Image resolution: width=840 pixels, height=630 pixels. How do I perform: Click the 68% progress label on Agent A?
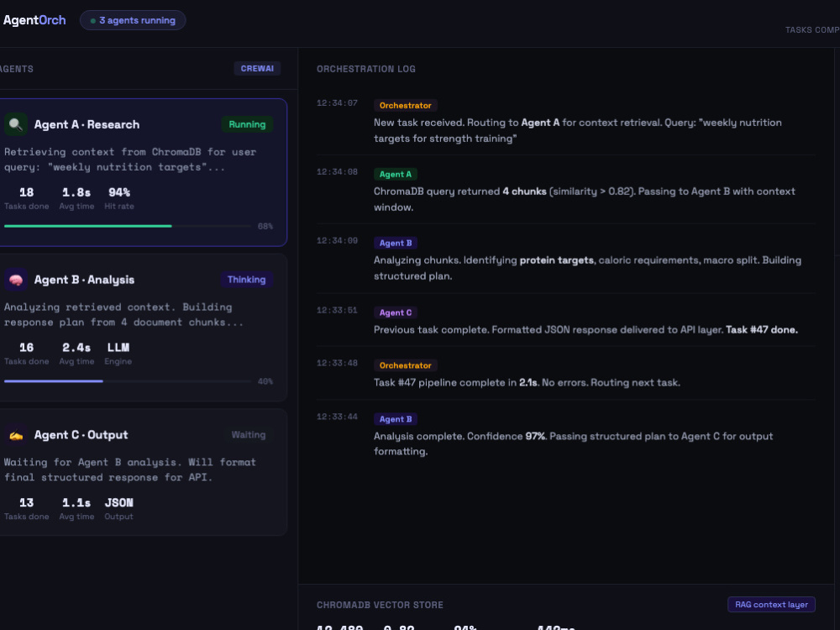point(265,226)
